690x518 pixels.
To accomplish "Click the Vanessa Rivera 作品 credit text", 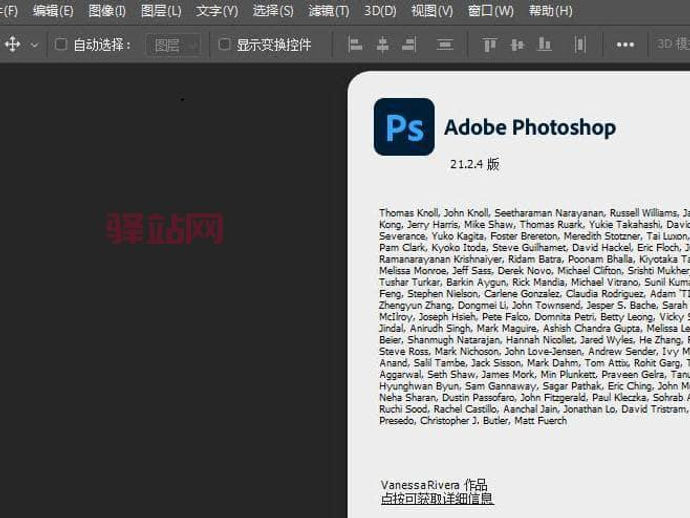I will click(434, 485).
